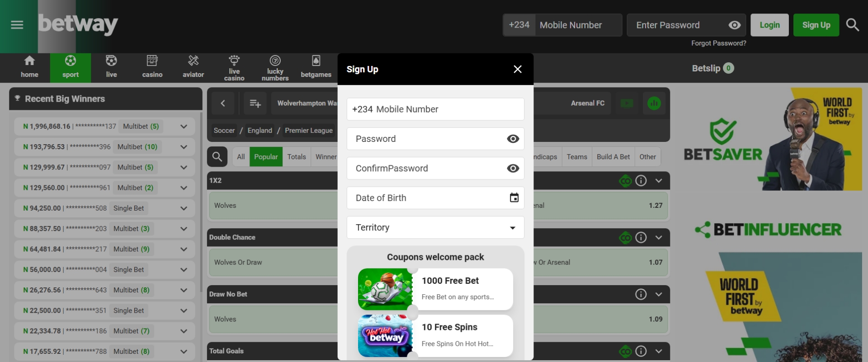
Task: Click the England breadcrumb
Action: click(x=259, y=131)
